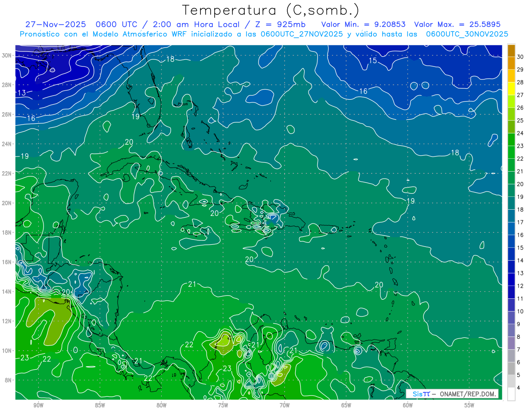Viewport: 532px width, 411px height.
Task: Click the '30N' latitude label
Action: pyautogui.click(x=7, y=55)
